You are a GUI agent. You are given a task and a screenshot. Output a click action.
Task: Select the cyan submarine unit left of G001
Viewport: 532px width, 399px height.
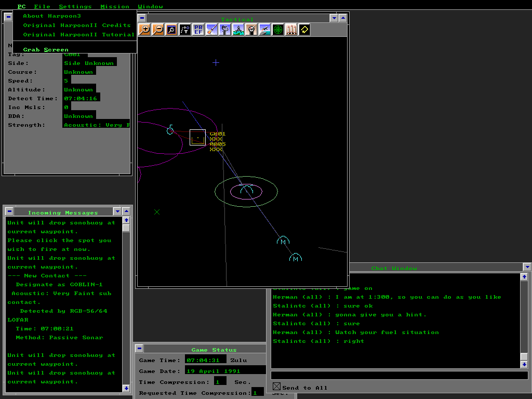[170, 129]
